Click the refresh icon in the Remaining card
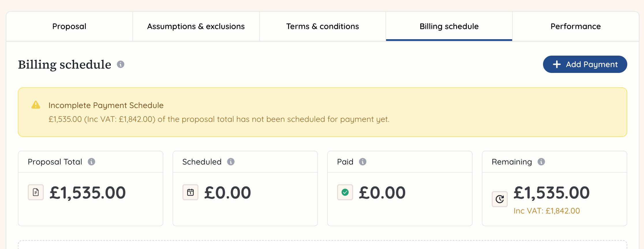The width and height of the screenshot is (644, 249). (499, 199)
